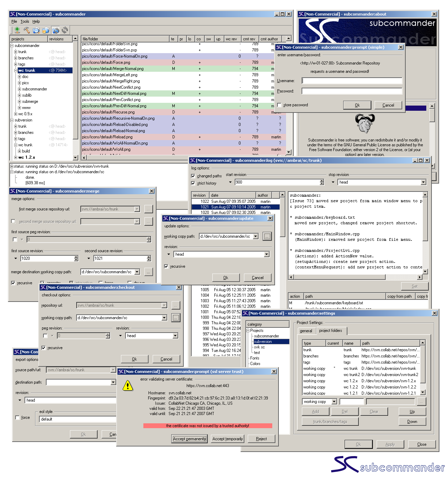Click the cmt rev column header
The image size is (448, 483).
pos(249,39)
